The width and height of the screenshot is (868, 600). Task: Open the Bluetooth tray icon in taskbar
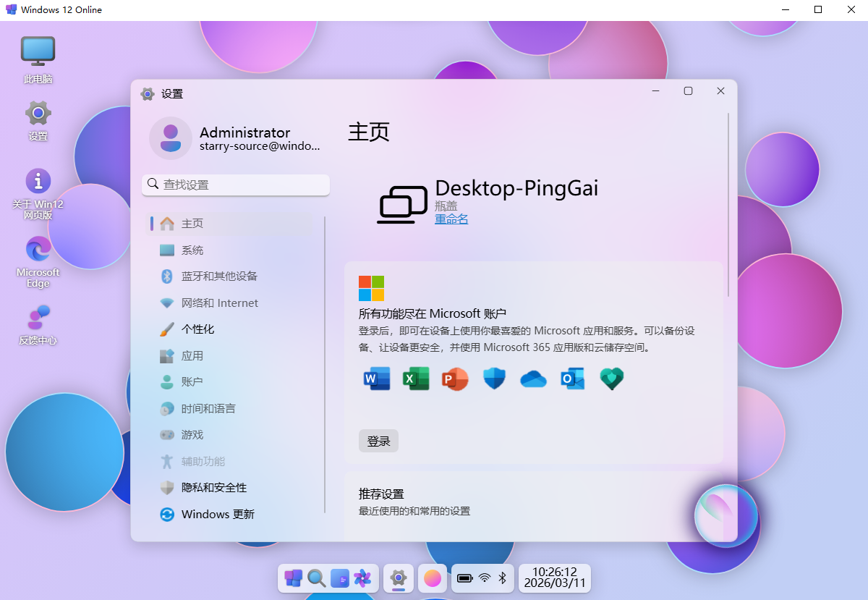coord(503,578)
